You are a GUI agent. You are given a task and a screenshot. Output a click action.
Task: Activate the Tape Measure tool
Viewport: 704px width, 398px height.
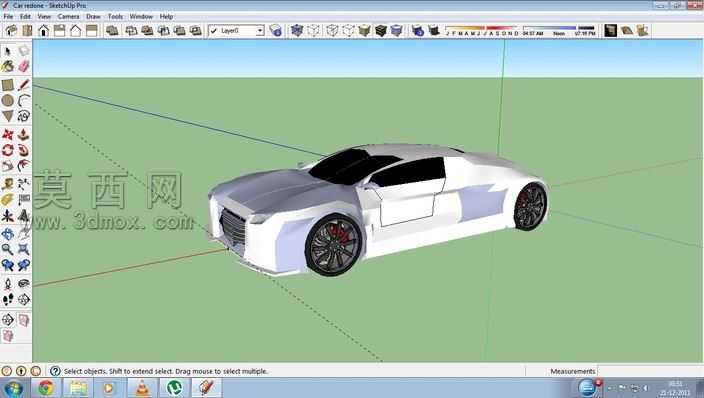pos(8,184)
